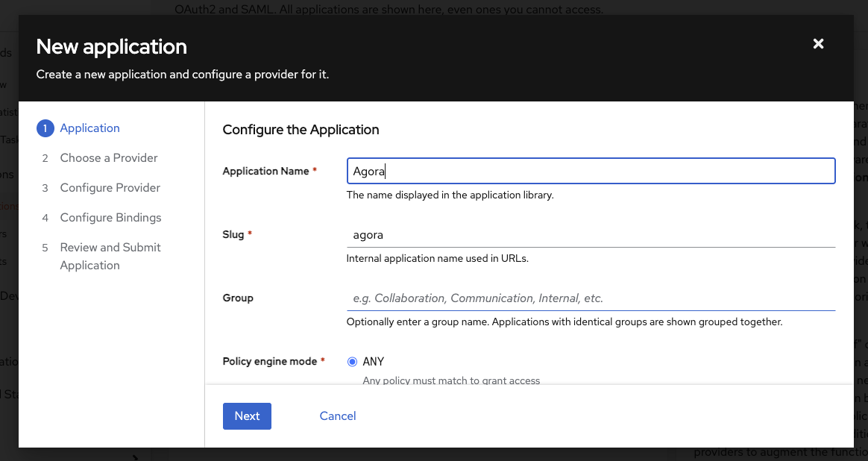868x461 pixels.
Task: Click into the Slug input field
Action: (591, 234)
